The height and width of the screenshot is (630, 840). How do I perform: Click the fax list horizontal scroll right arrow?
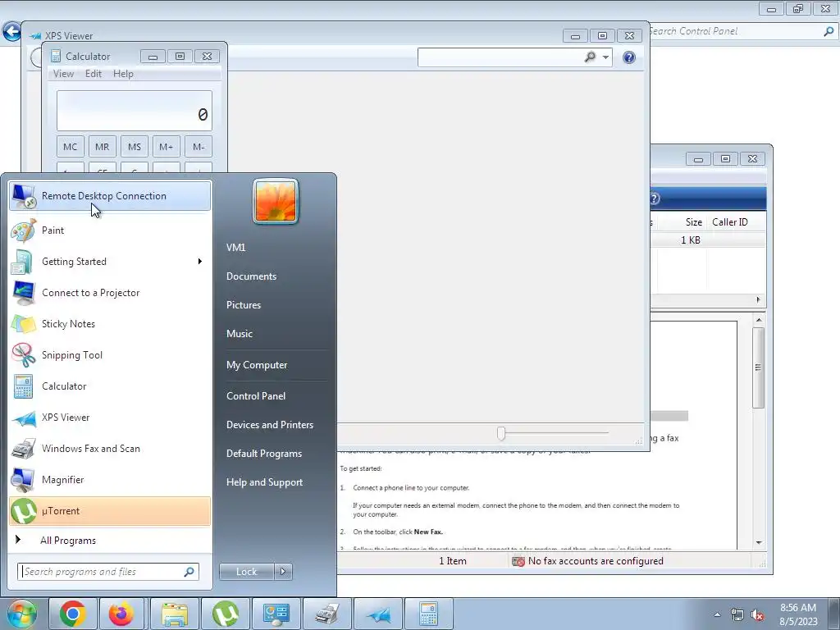[x=758, y=300]
